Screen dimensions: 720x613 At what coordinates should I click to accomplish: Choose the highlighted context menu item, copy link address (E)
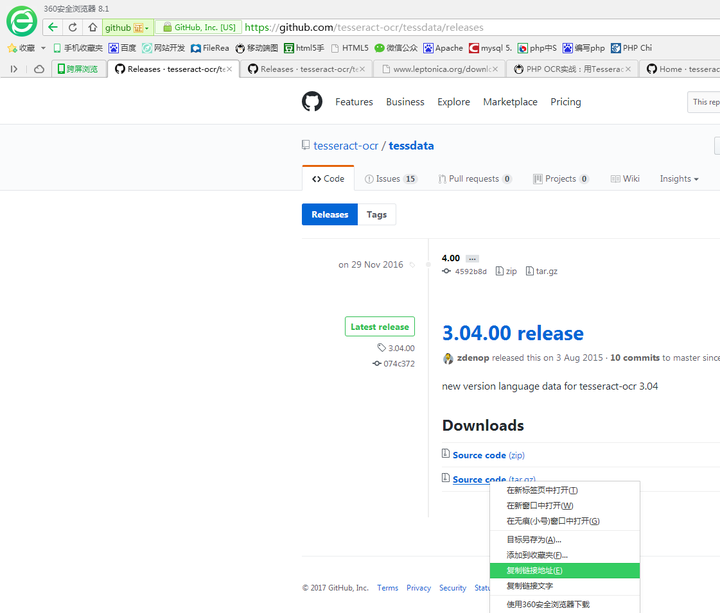(x=565, y=570)
